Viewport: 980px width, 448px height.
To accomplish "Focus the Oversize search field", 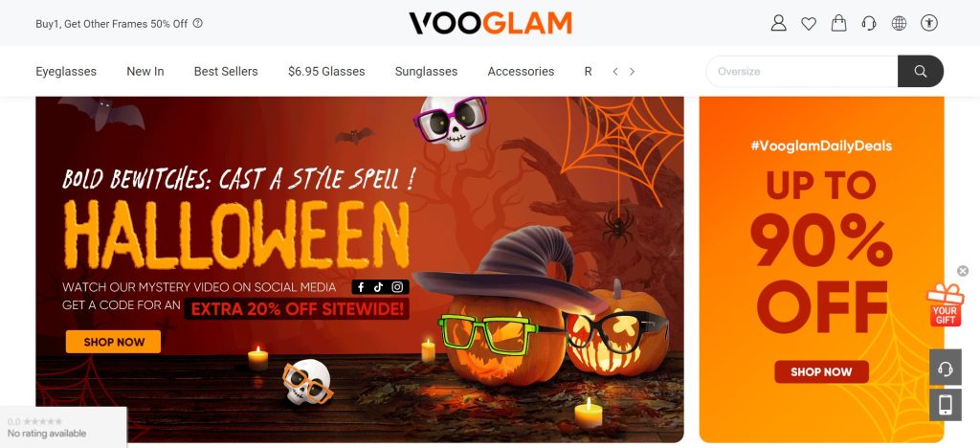I will tap(802, 71).
